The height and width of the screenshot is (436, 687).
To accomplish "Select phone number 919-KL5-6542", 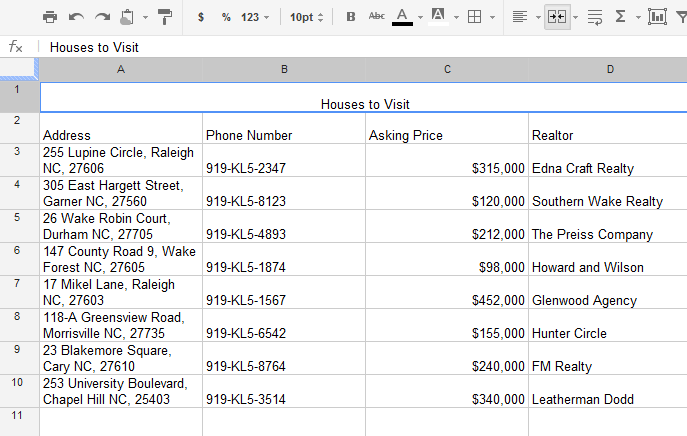I will coord(284,325).
